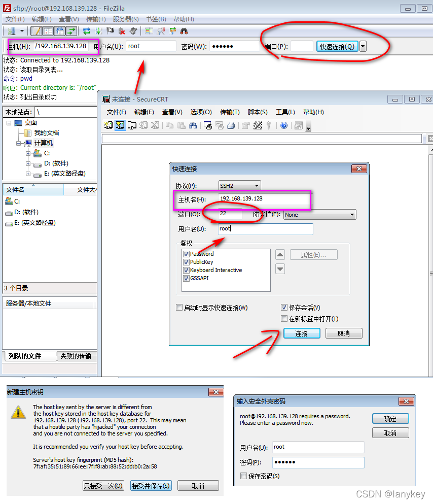The height and width of the screenshot is (504, 433).
Task: Toggle GSSAPI authentication checkbox
Action: coord(186,278)
